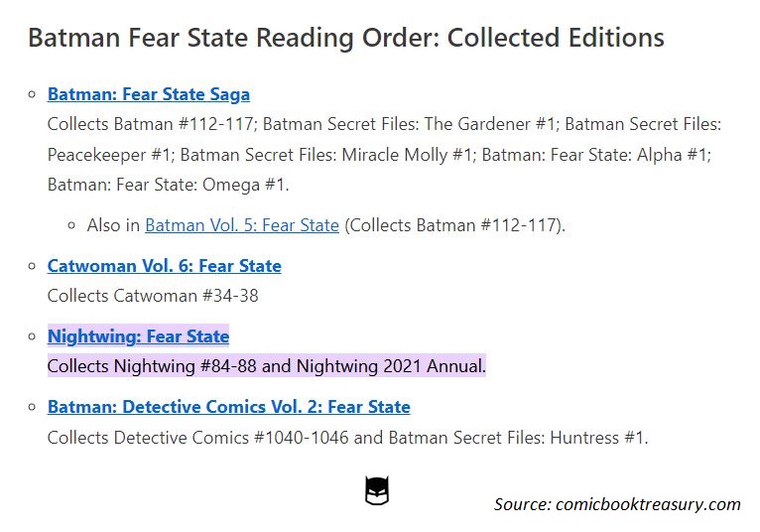Click the Batman mask icon
The height and width of the screenshot is (532, 760).
tap(377, 490)
